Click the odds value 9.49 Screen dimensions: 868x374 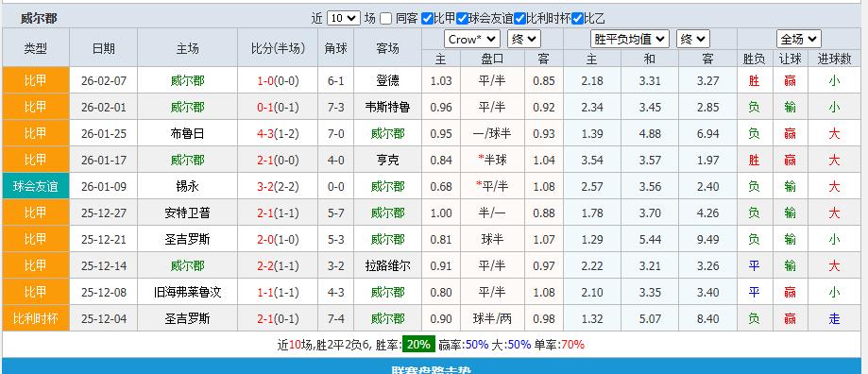pos(708,240)
